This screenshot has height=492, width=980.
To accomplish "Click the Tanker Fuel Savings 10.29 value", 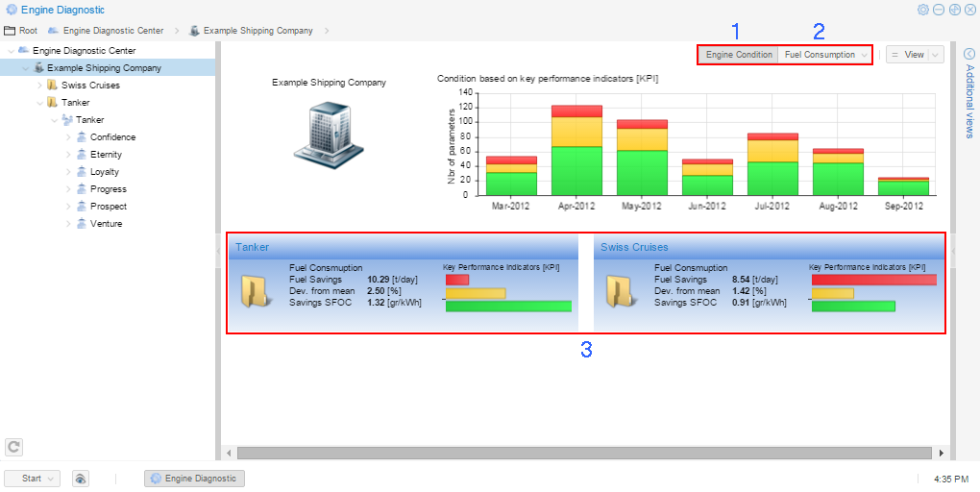I will pyautogui.click(x=379, y=280).
